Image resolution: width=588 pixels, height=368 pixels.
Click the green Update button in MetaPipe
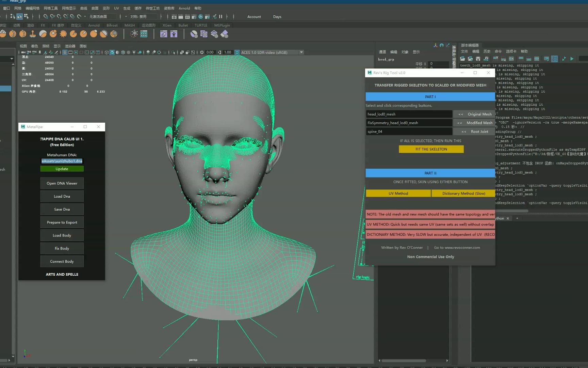[62, 169]
